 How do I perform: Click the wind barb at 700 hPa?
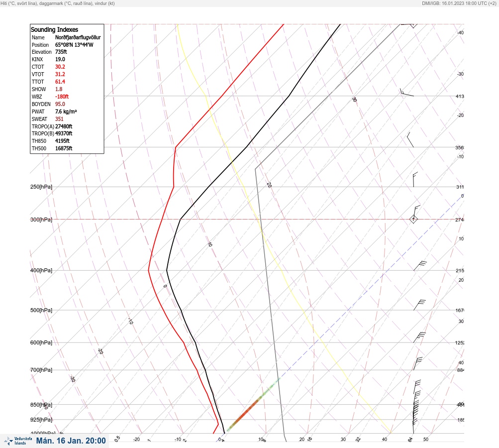[x=418, y=363]
